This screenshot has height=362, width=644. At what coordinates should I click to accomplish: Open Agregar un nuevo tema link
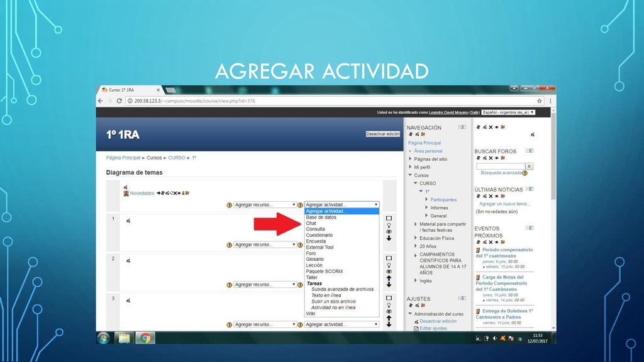point(504,204)
